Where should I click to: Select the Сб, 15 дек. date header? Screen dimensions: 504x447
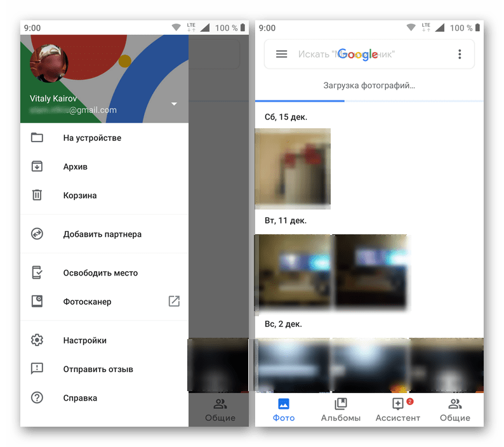pyautogui.click(x=286, y=117)
